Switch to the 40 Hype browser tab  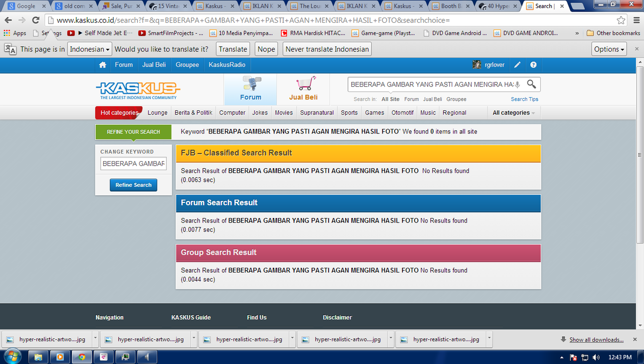pyautogui.click(x=498, y=6)
